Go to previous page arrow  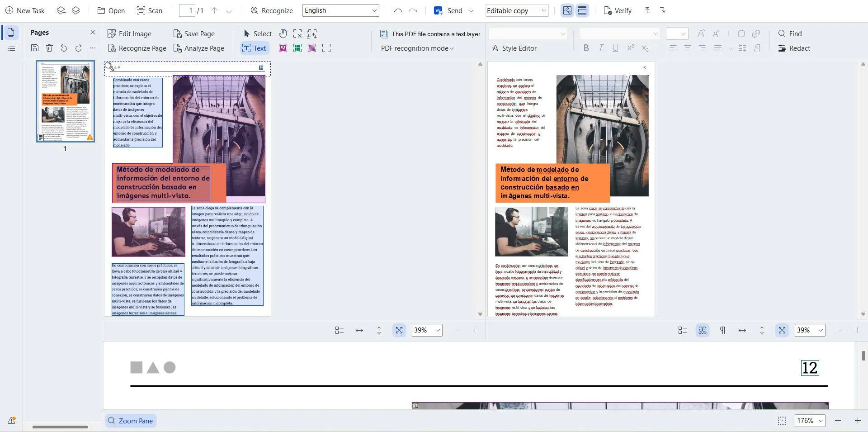coord(214,10)
